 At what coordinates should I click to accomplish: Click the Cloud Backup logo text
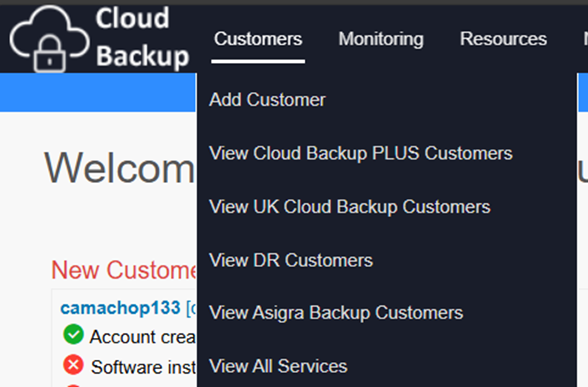pos(142,37)
